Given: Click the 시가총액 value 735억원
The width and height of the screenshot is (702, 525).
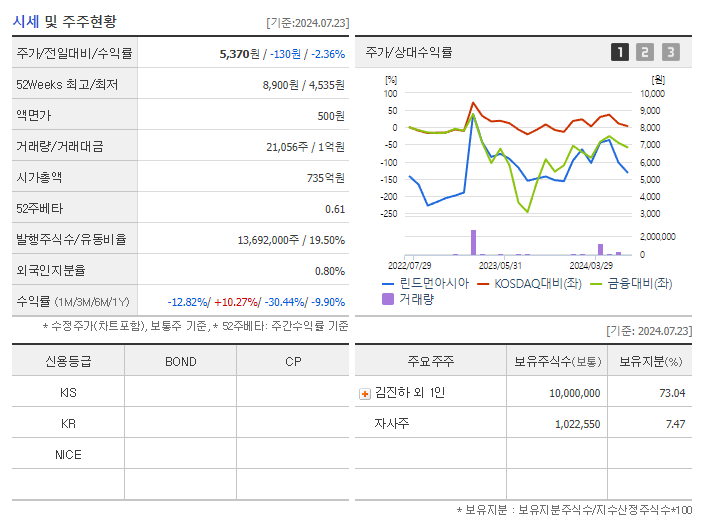Looking at the screenshot, I should click(325, 178).
